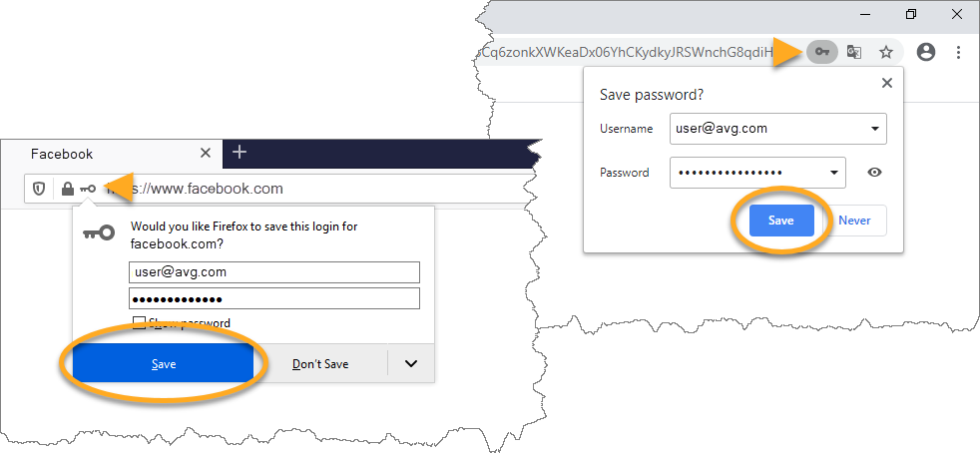Click Firefox's key icon in address bar
Image resolution: width=980 pixels, height=457 pixels.
coord(89,189)
